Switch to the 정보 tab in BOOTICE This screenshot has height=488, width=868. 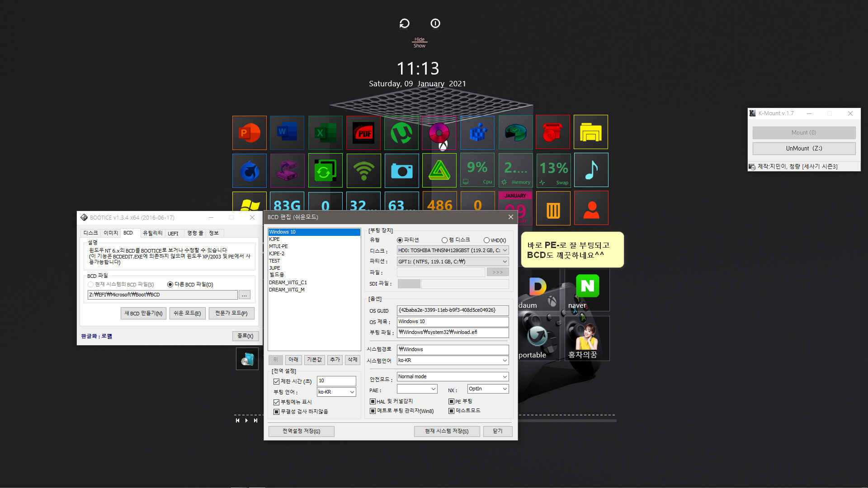214,233
